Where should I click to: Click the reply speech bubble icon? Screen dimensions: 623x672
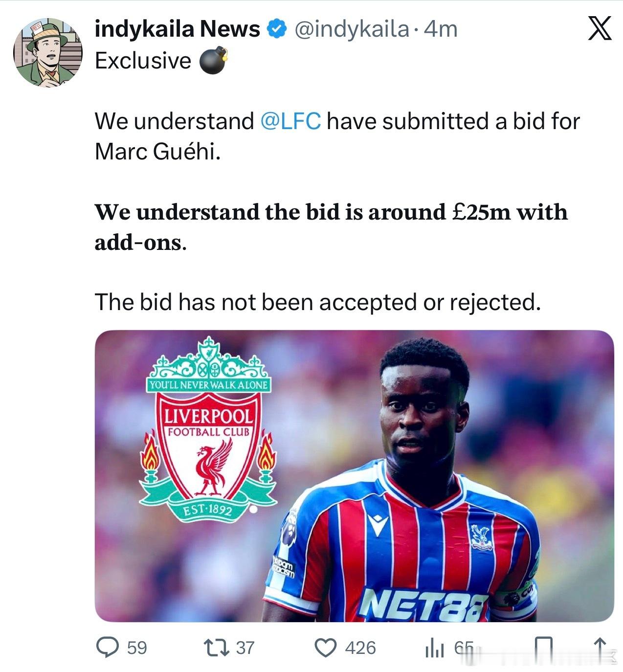coord(107,648)
